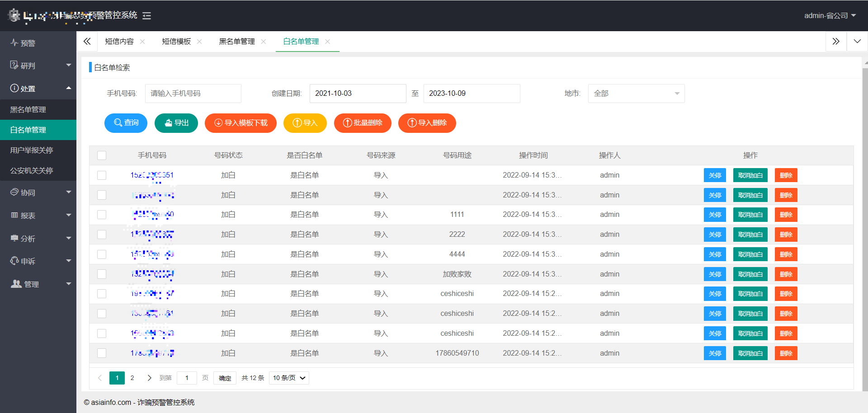Screen dimensions: 868x413
Task: Open the 10 条/页 page size dropdown
Action: click(x=289, y=378)
